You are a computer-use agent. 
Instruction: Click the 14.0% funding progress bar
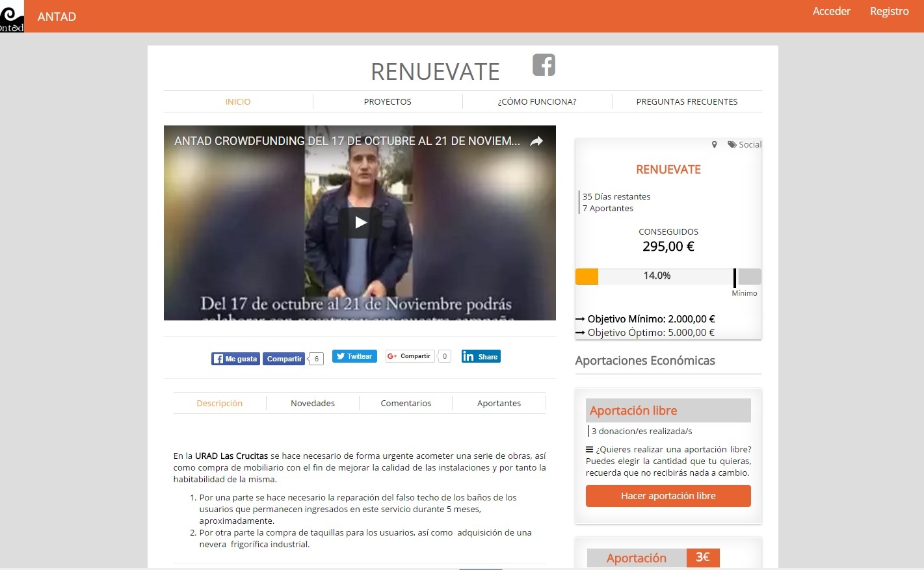pos(657,276)
